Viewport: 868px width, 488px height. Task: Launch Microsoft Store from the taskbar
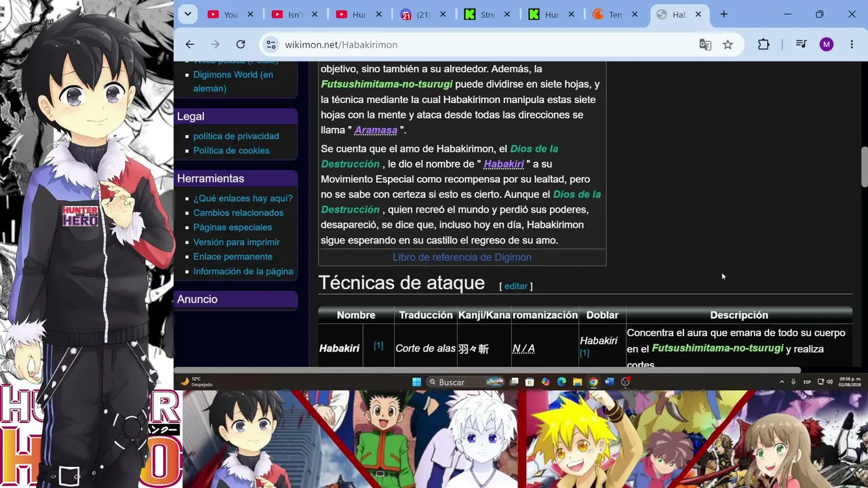530,382
